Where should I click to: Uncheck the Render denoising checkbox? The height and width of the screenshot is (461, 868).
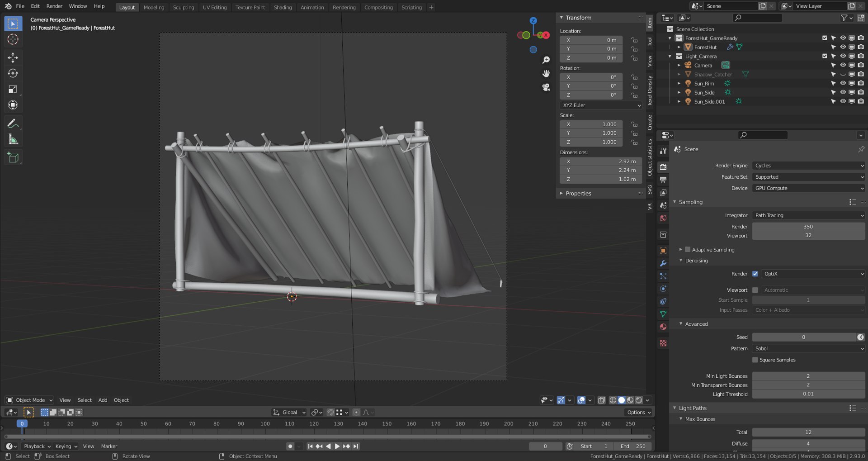click(x=755, y=274)
